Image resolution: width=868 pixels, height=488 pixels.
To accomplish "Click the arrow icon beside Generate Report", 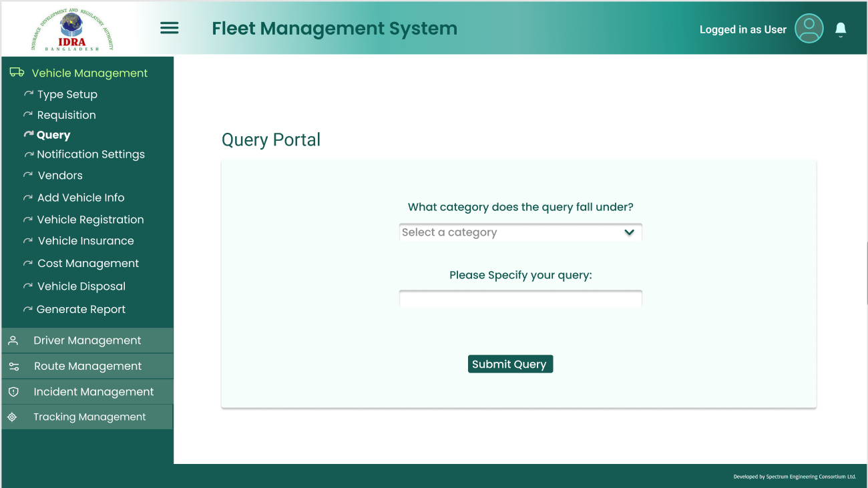I will pyautogui.click(x=28, y=309).
